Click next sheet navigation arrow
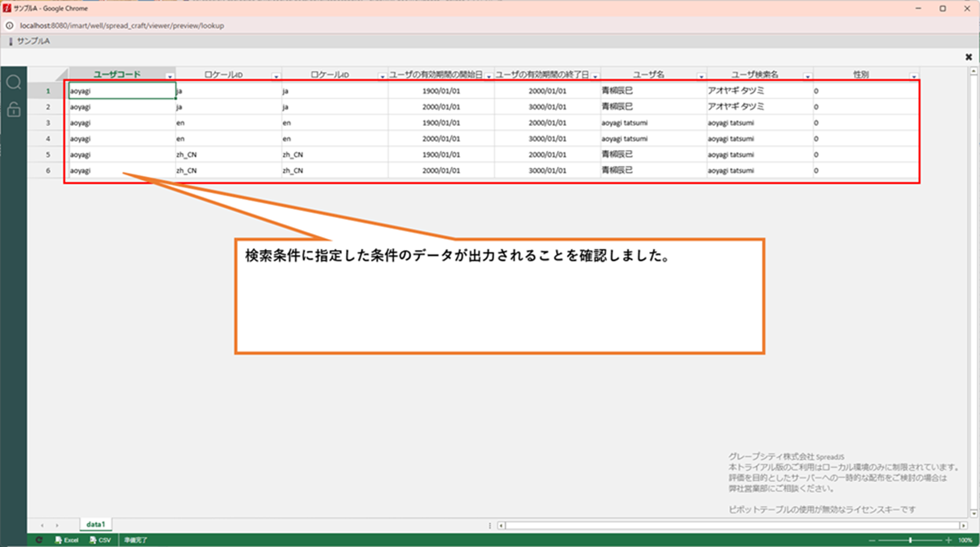The height and width of the screenshot is (547, 980). pos(57,525)
